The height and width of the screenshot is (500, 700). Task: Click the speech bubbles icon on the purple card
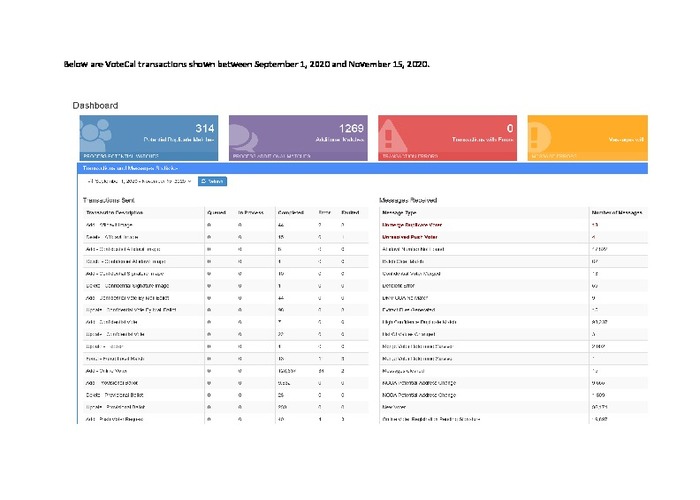248,135
